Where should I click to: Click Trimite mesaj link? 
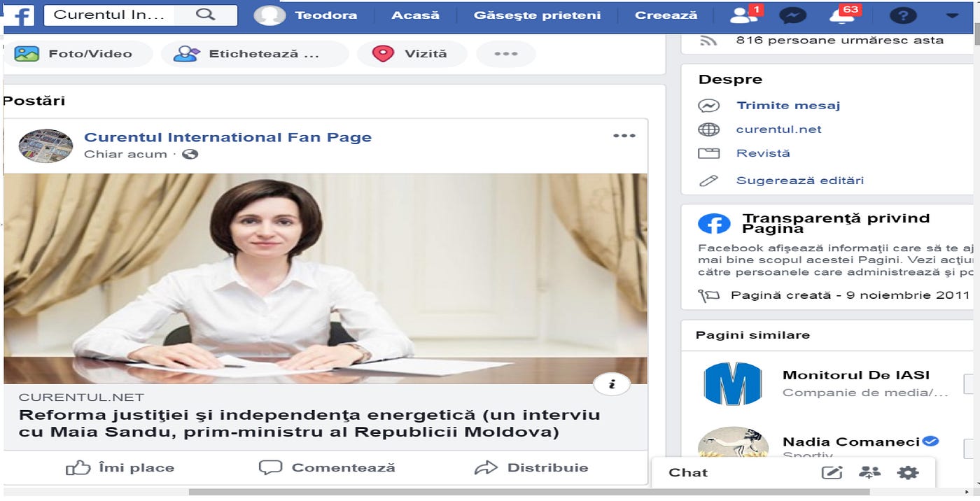point(788,106)
